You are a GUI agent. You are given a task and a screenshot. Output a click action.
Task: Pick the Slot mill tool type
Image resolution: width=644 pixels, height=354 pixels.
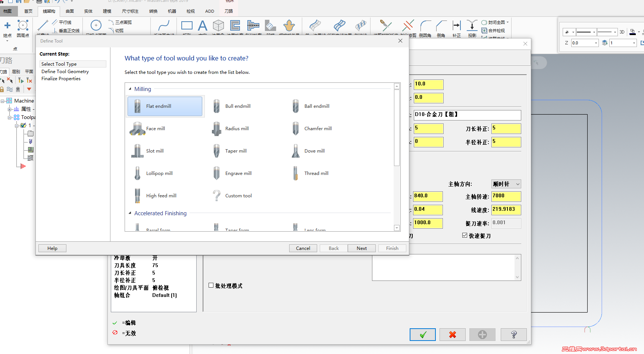[148, 151]
